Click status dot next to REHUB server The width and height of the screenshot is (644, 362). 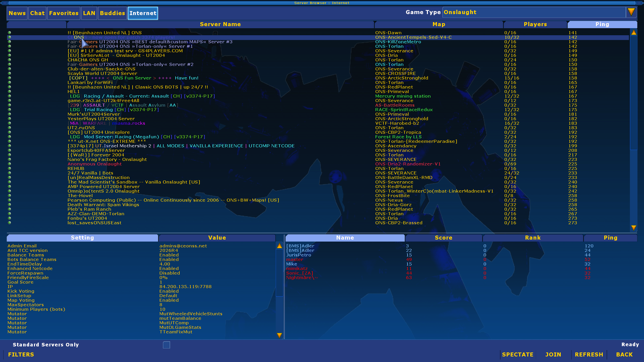[x=9, y=168]
